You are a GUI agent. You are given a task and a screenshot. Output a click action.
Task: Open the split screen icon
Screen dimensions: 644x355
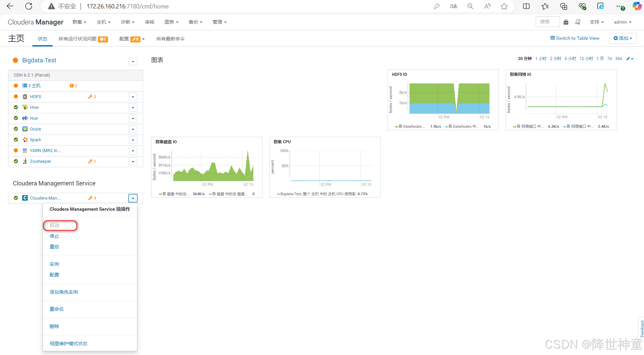[526, 6]
